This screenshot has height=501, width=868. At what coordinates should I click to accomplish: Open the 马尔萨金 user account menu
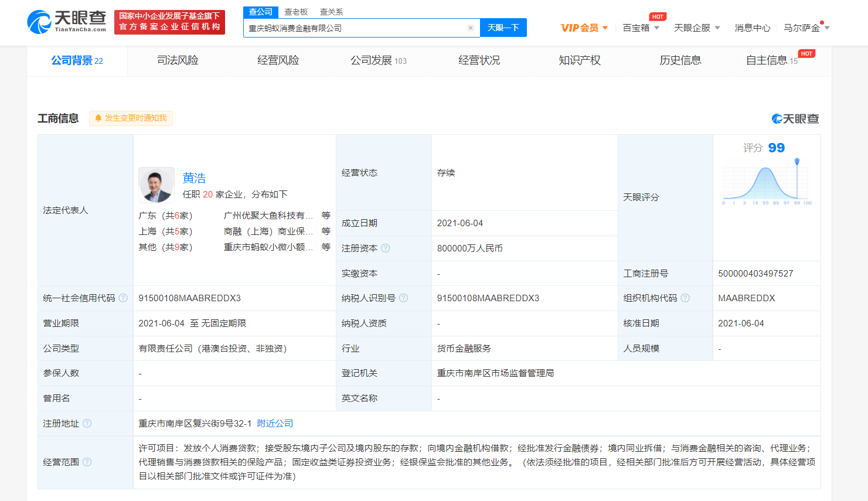(x=806, y=28)
